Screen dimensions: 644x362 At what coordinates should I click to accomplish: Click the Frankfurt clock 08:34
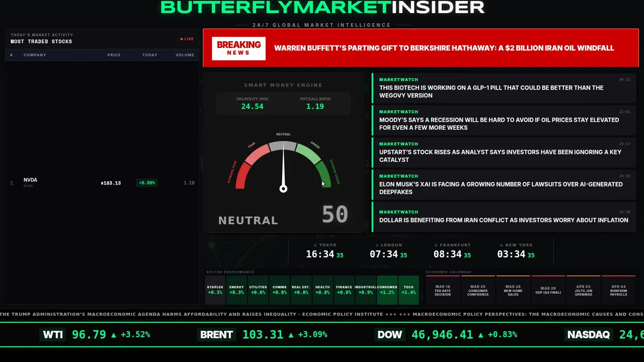(448, 254)
